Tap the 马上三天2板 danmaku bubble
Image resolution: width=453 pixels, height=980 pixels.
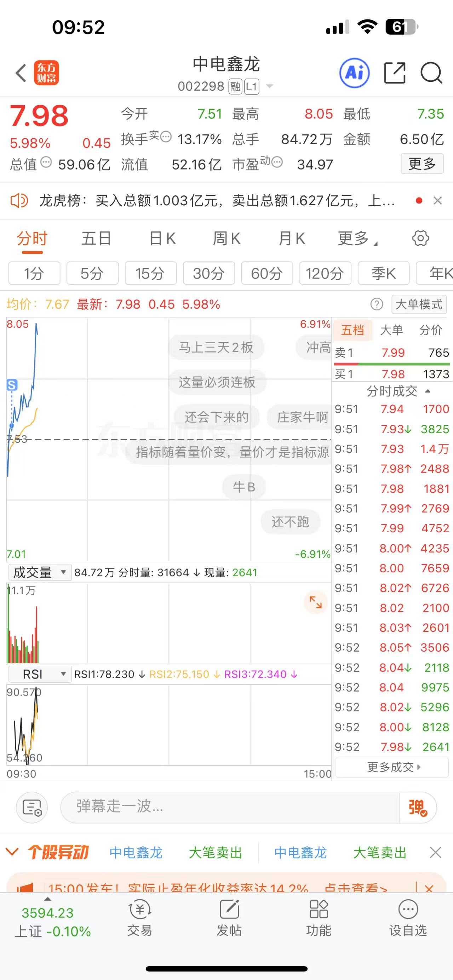tap(216, 347)
